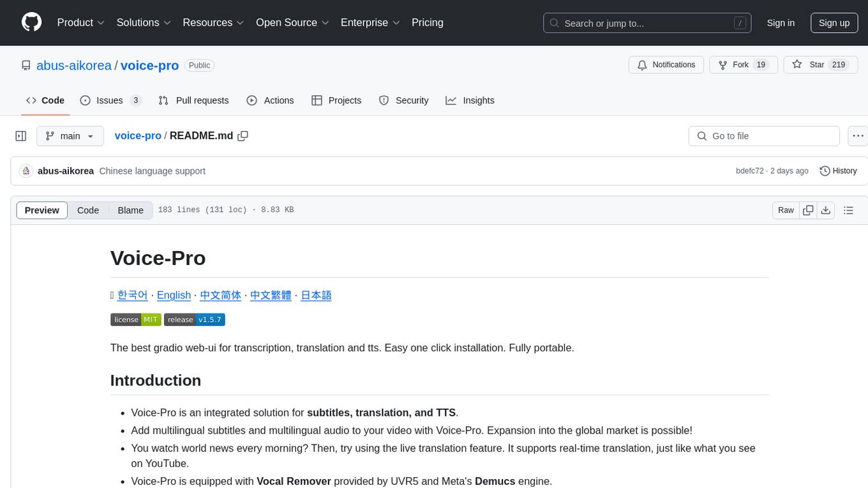
Task: Open the 日本語 README link
Action: [316, 295]
